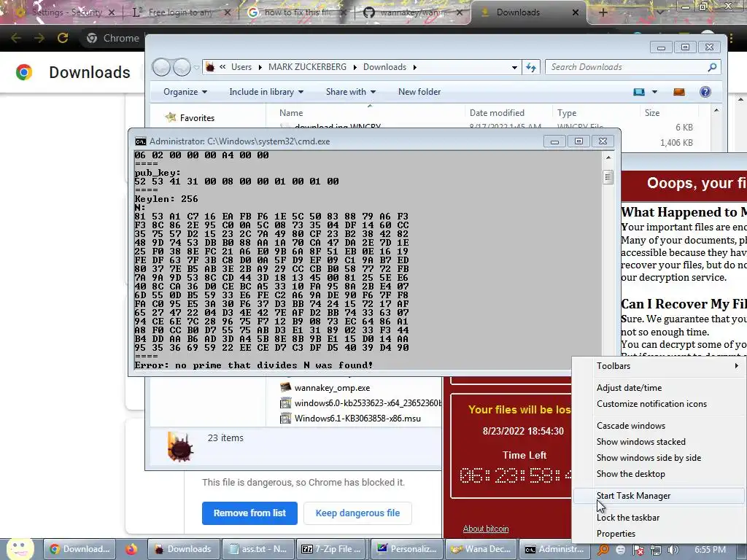Open taskbar Properties entry
The height and width of the screenshot is (560, 747).
(616, 534)
